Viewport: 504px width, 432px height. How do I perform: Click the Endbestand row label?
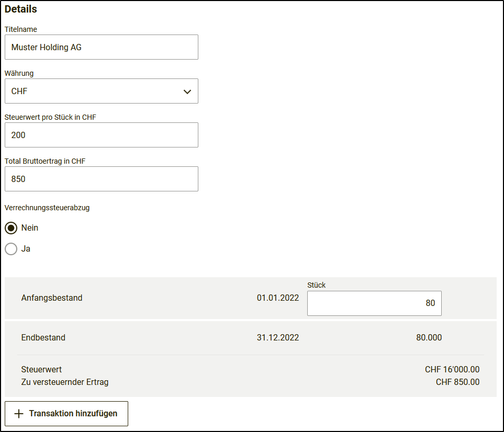[x=43, y=337]
